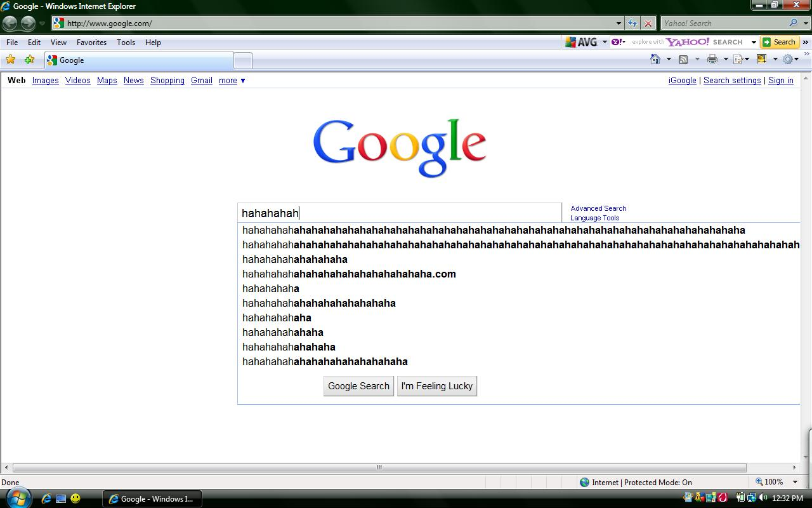Open the Tools menu

tap(126, 42)
